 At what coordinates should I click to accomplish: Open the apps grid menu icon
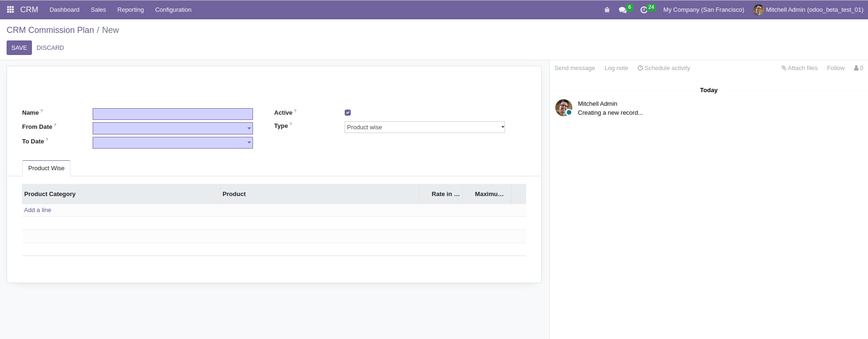tap(10, 9)
